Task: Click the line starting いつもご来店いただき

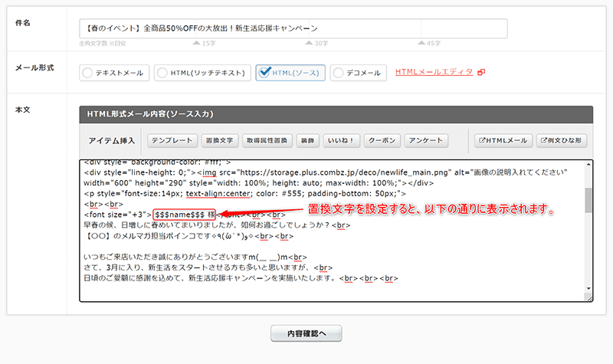Action: [195, 257]
